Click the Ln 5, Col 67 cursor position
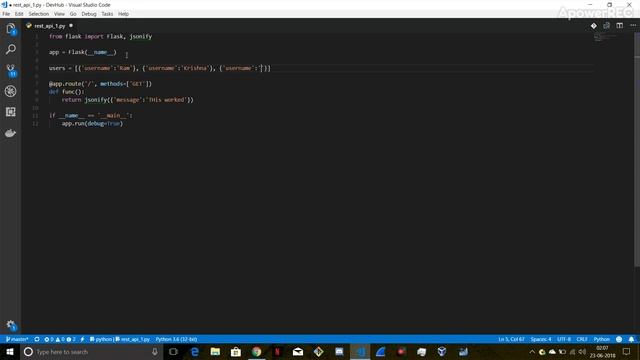The width and height of the screenshot is (640, 360). (x=511, y=339)
